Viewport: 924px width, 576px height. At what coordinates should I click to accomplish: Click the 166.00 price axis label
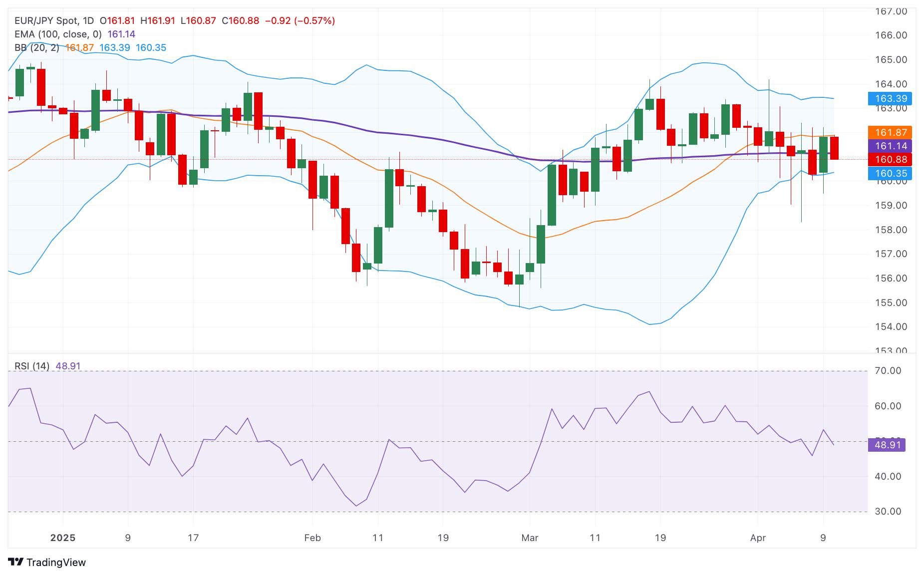pyautogui.click(x=892, y=35)
